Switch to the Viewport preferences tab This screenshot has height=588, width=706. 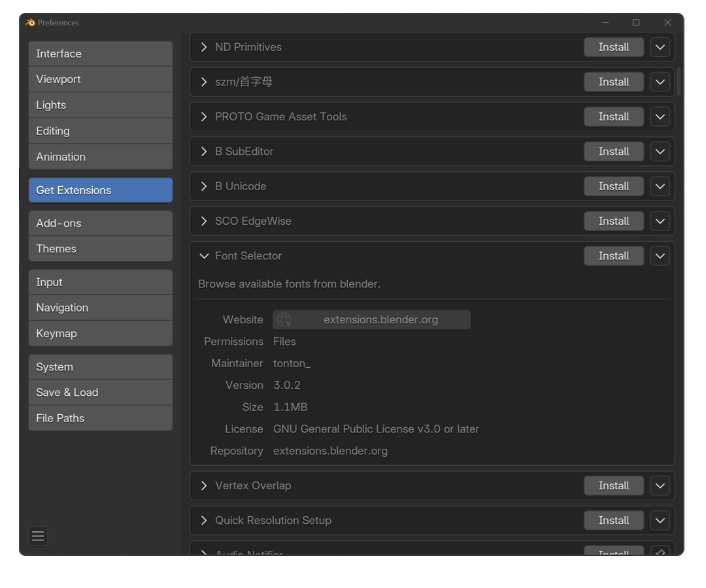click(x=101, y=80)
